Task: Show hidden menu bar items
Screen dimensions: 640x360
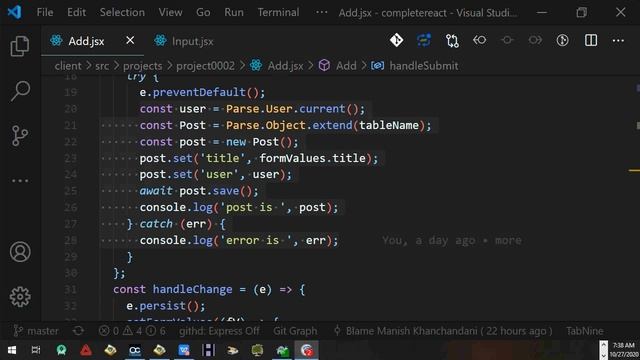Action: (321, 12)
